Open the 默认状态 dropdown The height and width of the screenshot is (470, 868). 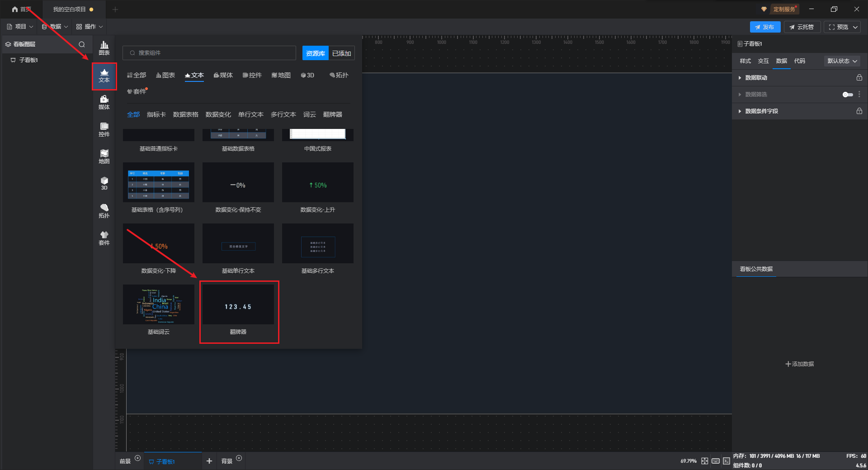[x=842, y=61]
